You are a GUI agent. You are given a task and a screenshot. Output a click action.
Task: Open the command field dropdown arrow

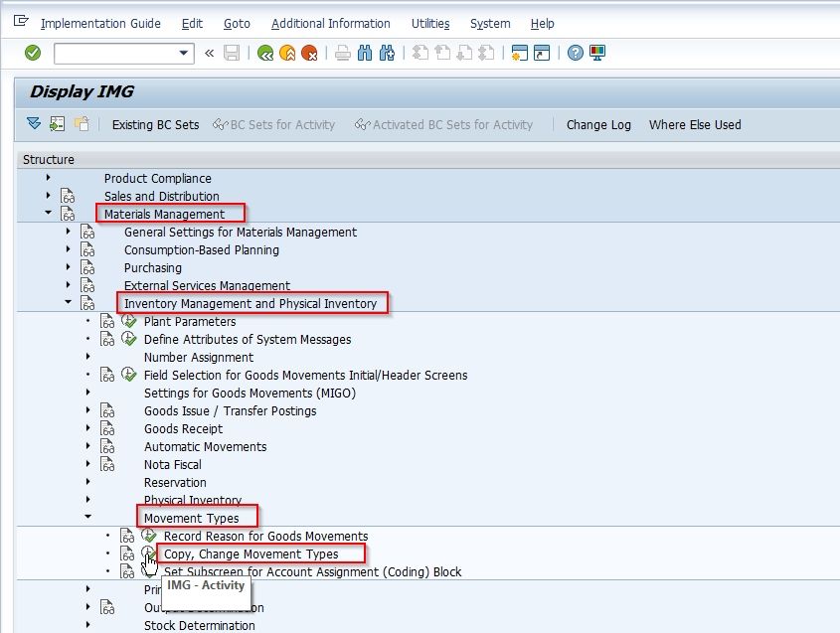coord(184,53)
